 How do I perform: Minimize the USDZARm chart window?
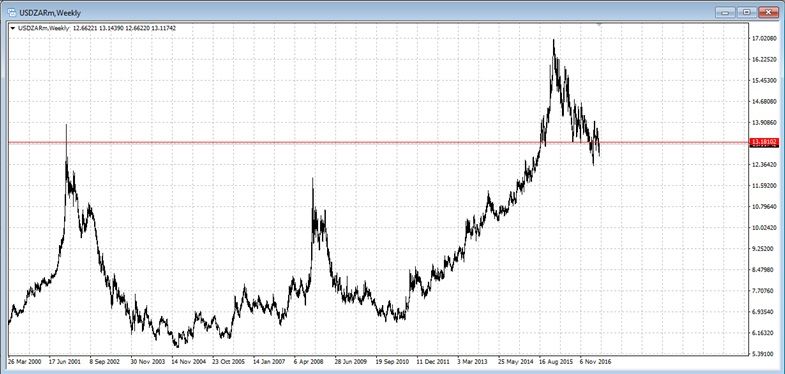725,13
